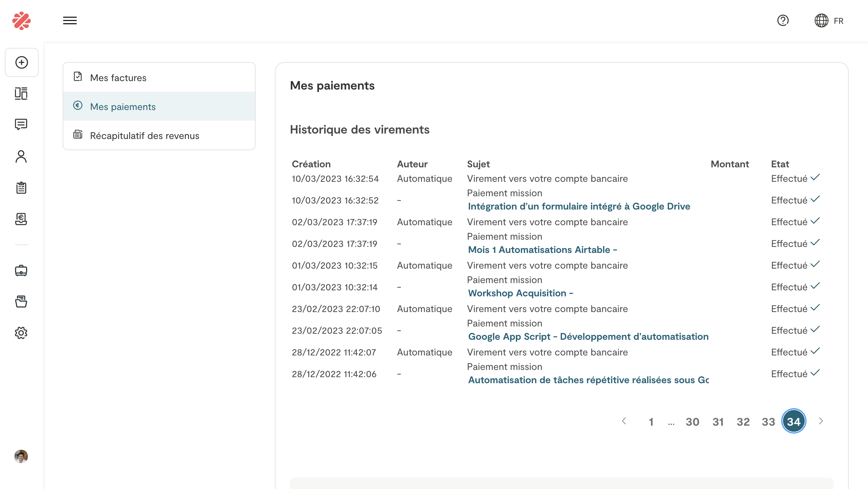Image resolution: width=868 pixels, height=489 pixels.
Task: Click the Montant column header
Action: click(730, 164)
